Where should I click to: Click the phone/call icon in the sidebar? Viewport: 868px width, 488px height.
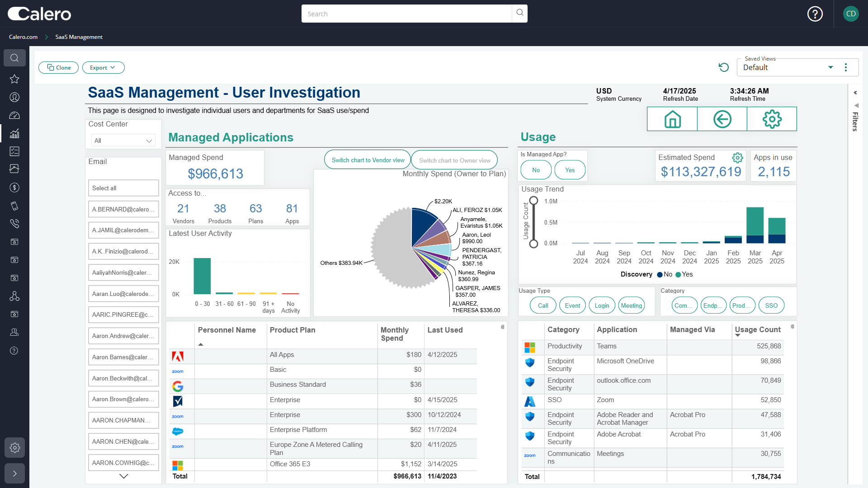click(x=14, y=224)
